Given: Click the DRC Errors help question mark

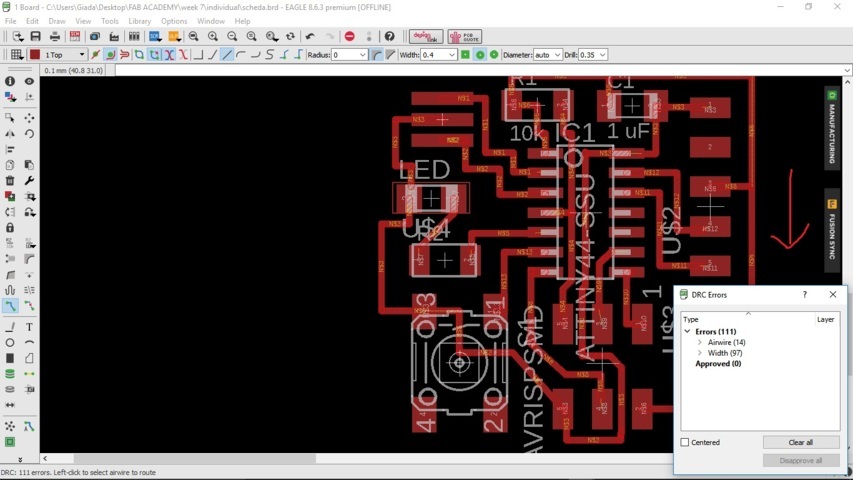Looking at the screenshot, I should pyautogui.click(x=805, y=294).
